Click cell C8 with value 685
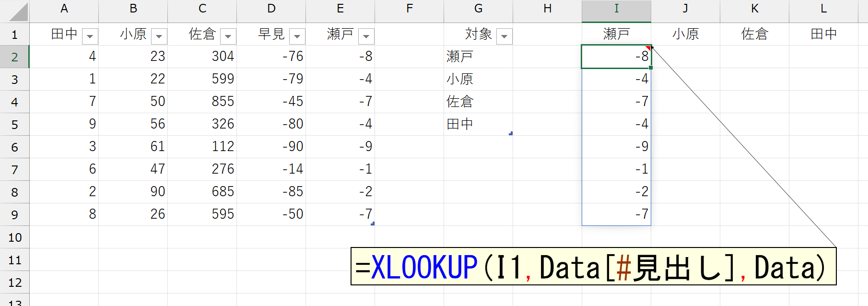The height and width of the screenshot is (306, 868). click(x=202, y=192)
